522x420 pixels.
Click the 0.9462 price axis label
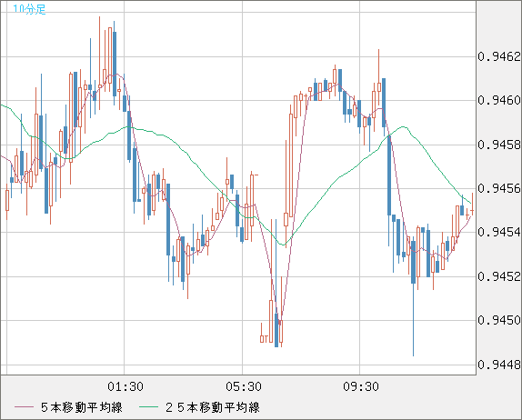[x=499, y=56]
